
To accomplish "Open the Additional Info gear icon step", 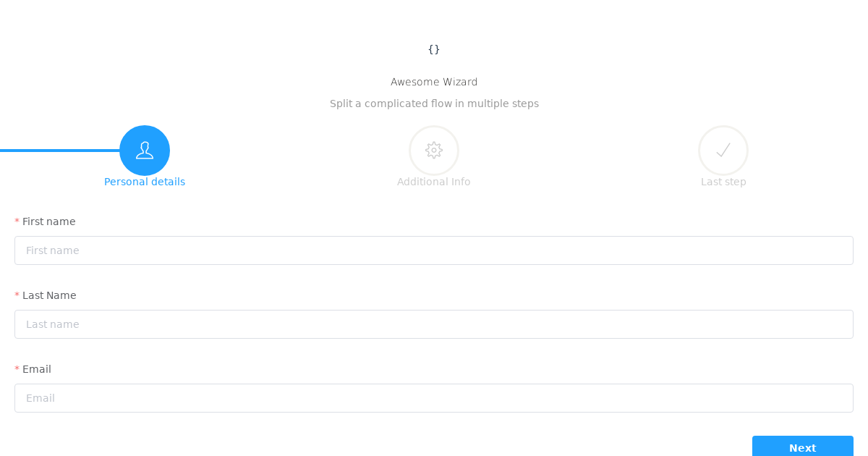I will coord(434,151).
